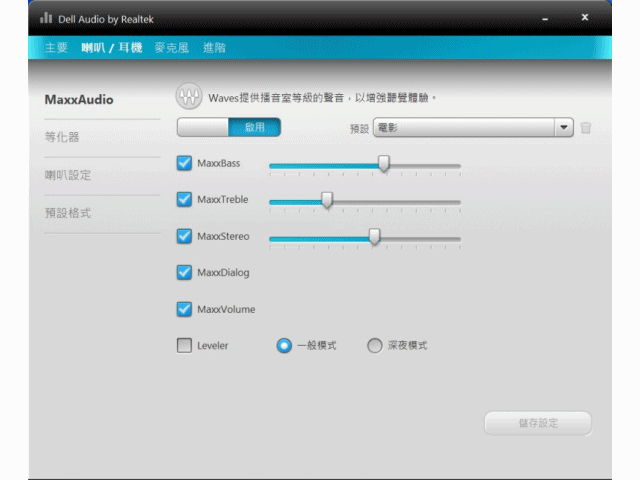The image size is (640, 480).
Task: Go to the 進階 tab
Action: [214, 48]
